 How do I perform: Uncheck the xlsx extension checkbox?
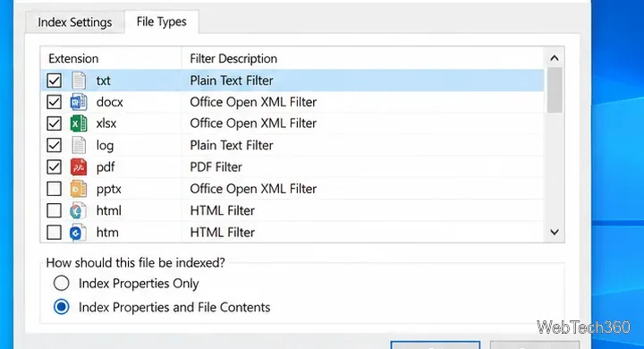click(55, 123)
